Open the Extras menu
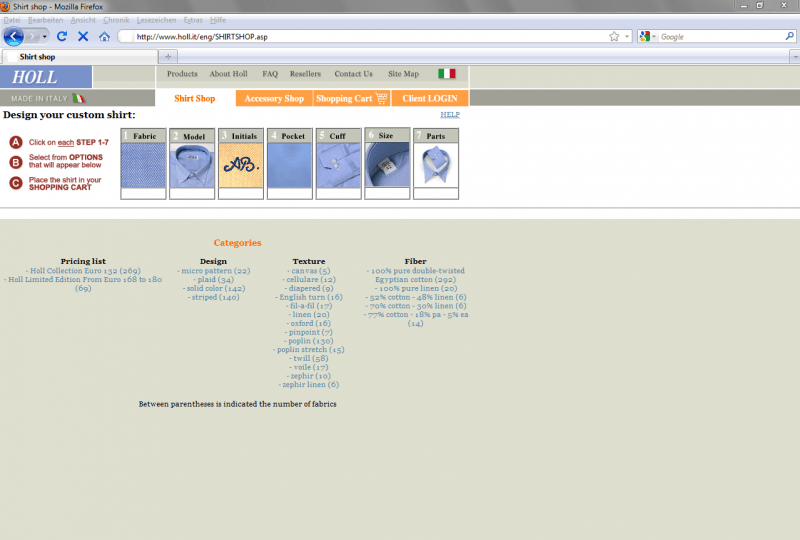 point(193,20)
